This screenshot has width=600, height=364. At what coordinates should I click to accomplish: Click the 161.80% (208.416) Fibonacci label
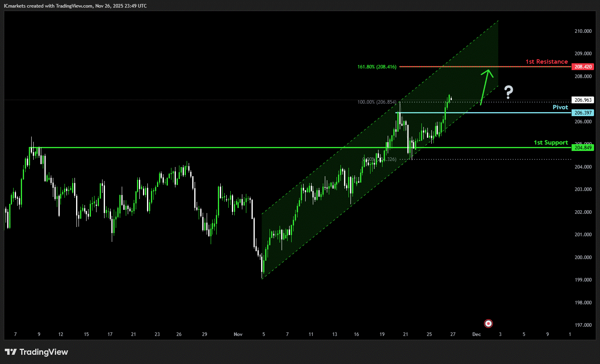(x=377, y=67)
